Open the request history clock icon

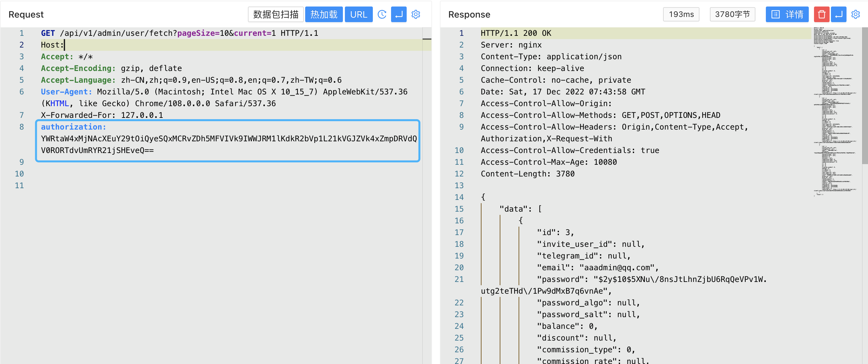(382, 15)
